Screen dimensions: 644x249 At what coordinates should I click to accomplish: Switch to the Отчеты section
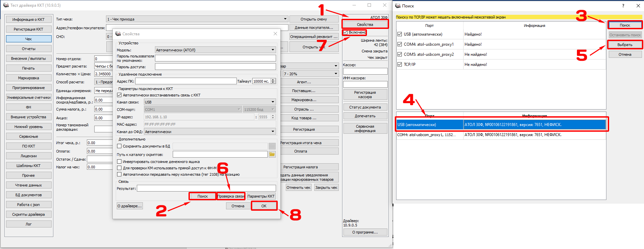pyautogui.click(x=29, y=49)
